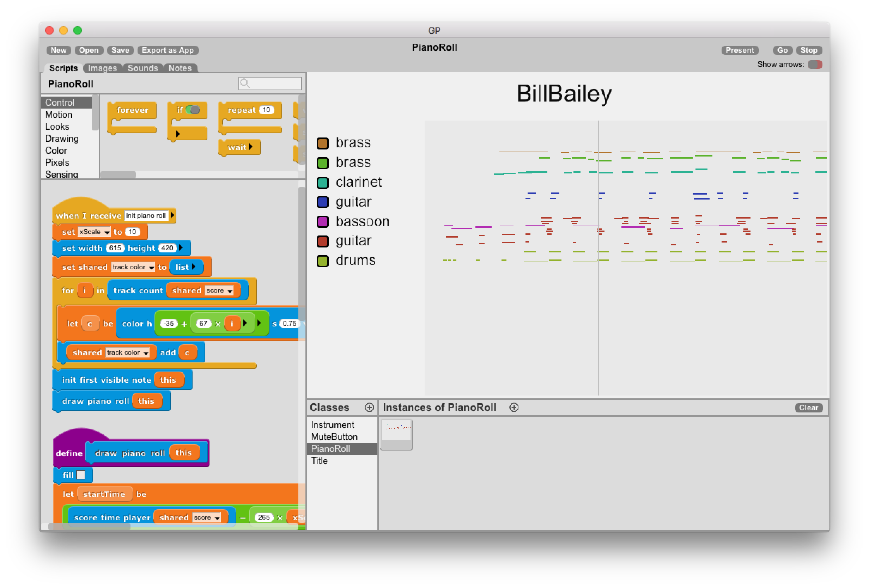Click the block palette horizontal scrollbar
The image size is (869, 588).
[x=118, y=174]
